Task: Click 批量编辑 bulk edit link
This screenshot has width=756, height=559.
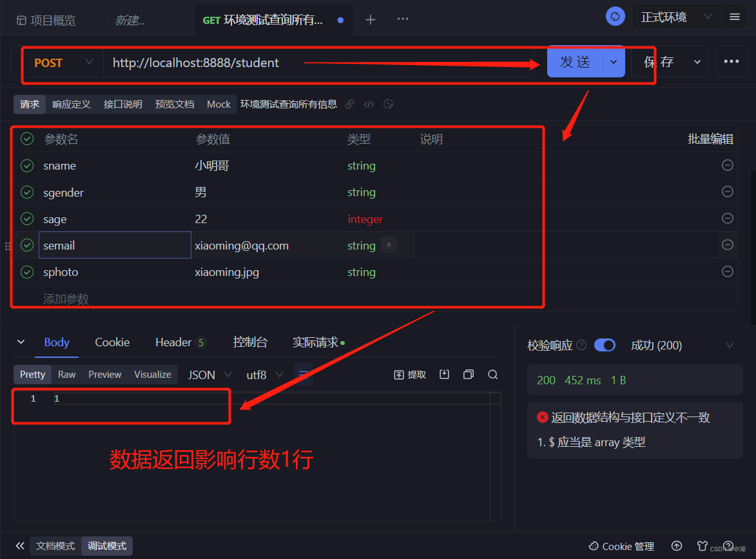Action: tap(710, 139)
